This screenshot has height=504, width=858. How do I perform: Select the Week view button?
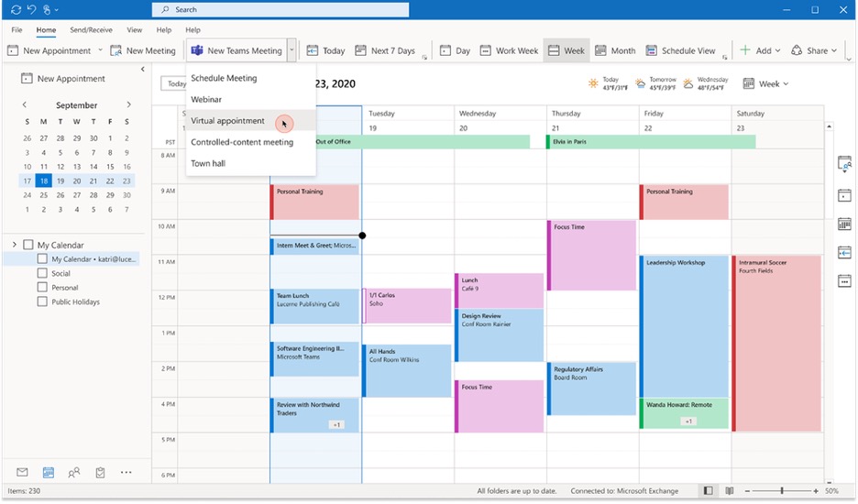566,50
